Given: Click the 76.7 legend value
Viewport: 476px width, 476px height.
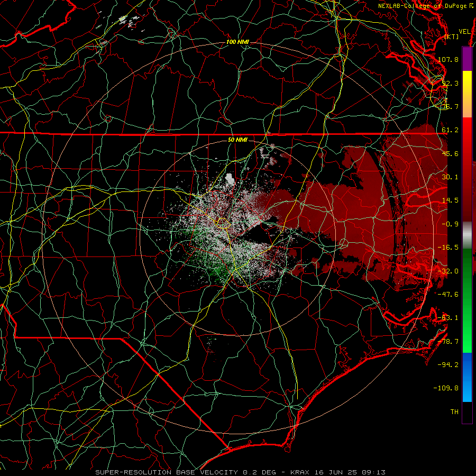Looking at the screenshot, I should [450, 106].
